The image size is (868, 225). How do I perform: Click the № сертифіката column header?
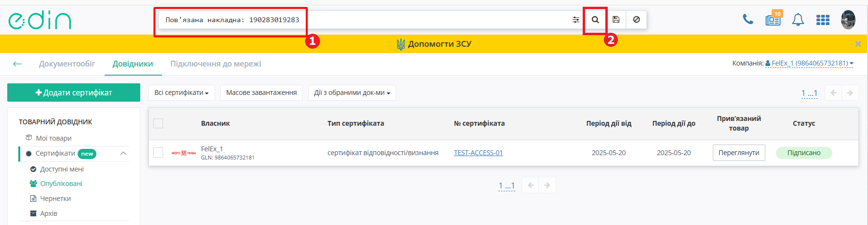(479, 123)
